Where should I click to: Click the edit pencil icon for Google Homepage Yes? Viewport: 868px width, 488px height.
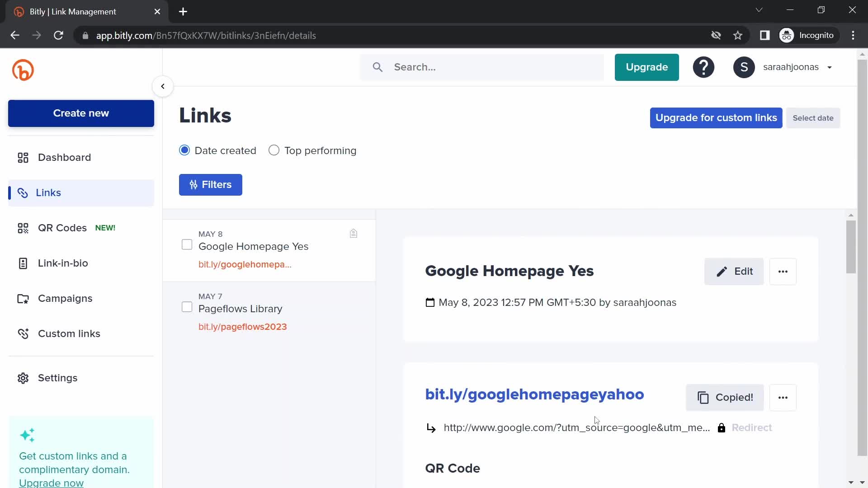pyautogui.click(x=722, y=272)
